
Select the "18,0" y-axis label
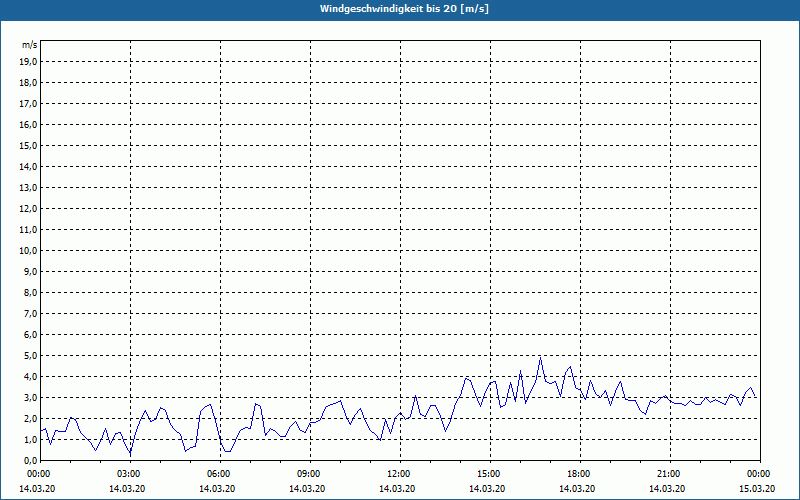coord(28,83)
